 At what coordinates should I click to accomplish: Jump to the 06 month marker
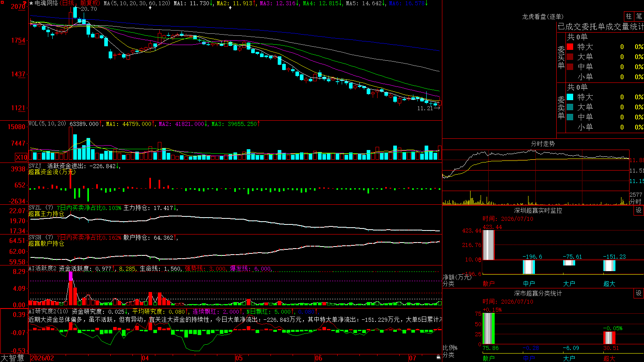(x=319, y=358)
